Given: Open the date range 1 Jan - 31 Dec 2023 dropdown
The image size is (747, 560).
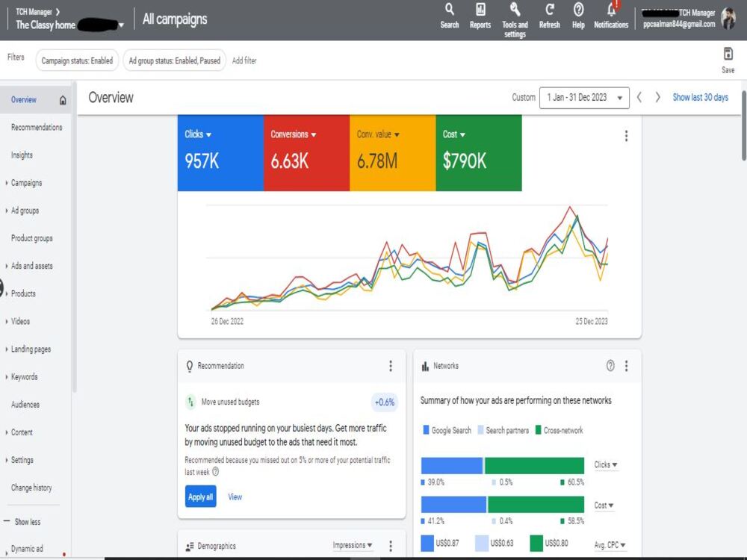Looking at the screenshot, I should click(584, 98).
